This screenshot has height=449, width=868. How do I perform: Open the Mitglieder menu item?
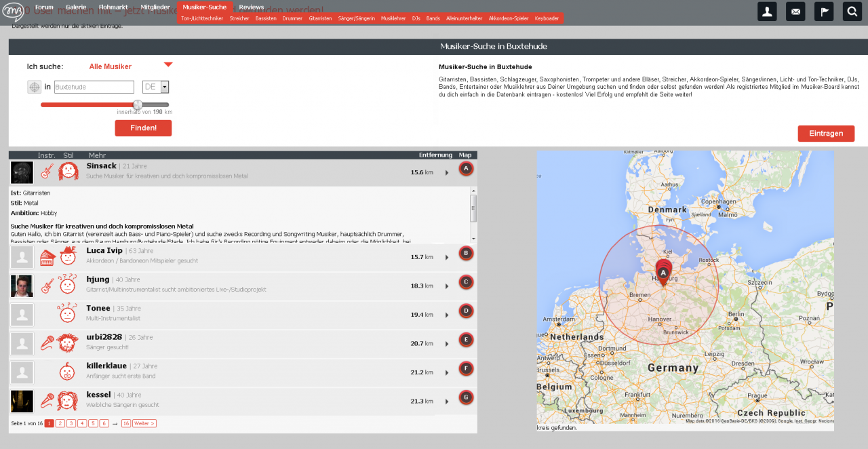click(x=155, y=7)
